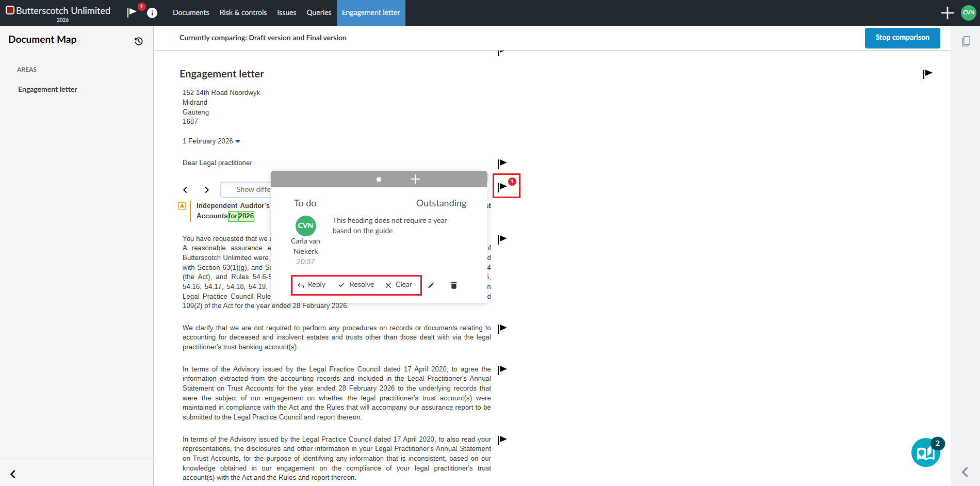Open the CVN user avatar menu

[x=968, y=13]
